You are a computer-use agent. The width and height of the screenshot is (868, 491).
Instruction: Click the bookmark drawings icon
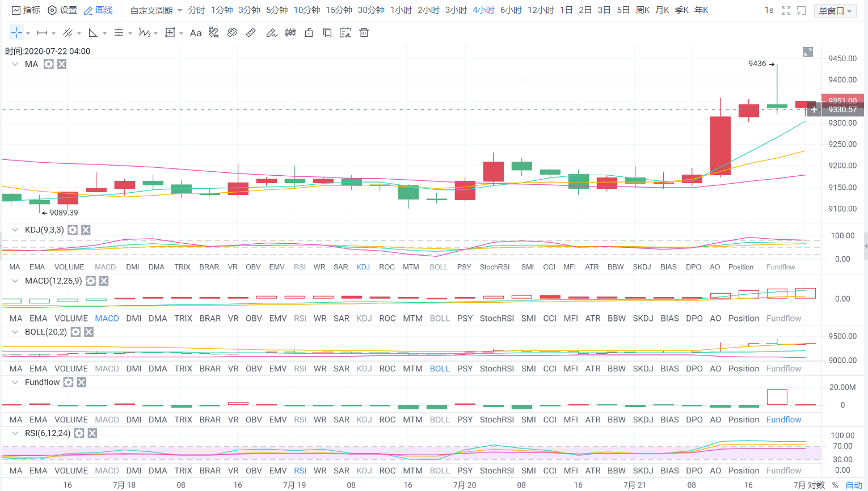click(x=327, y=33)
